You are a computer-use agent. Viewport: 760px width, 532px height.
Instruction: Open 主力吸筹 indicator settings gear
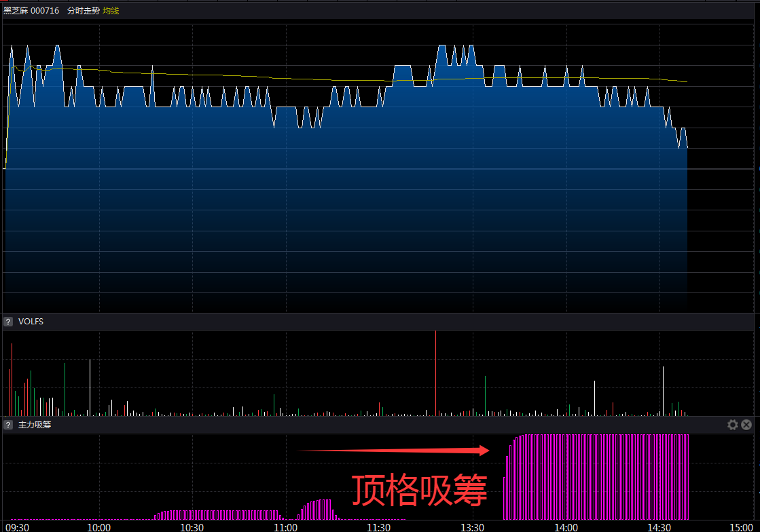tap(732, 425)
